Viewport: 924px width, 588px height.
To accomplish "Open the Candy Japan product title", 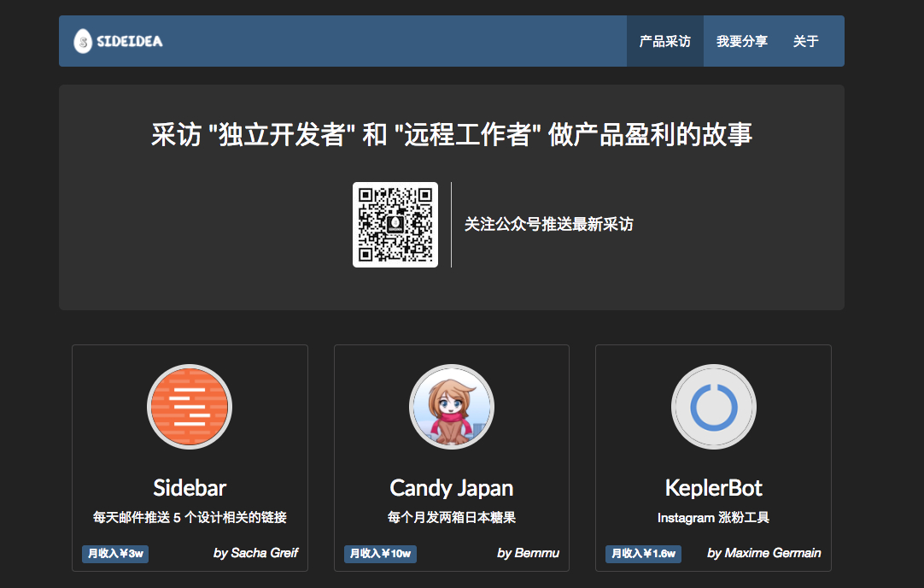I will pos(452,488).
